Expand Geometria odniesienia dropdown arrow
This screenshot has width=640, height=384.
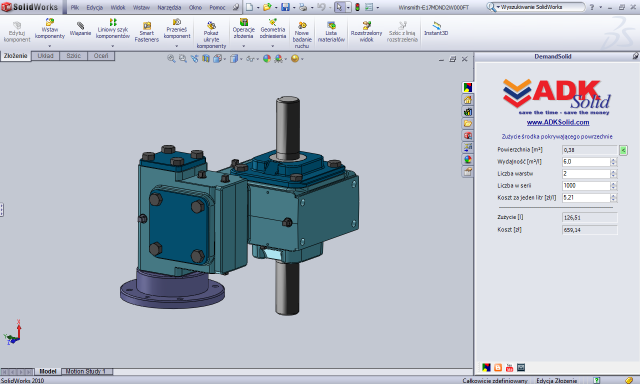(x=273, y=46)
